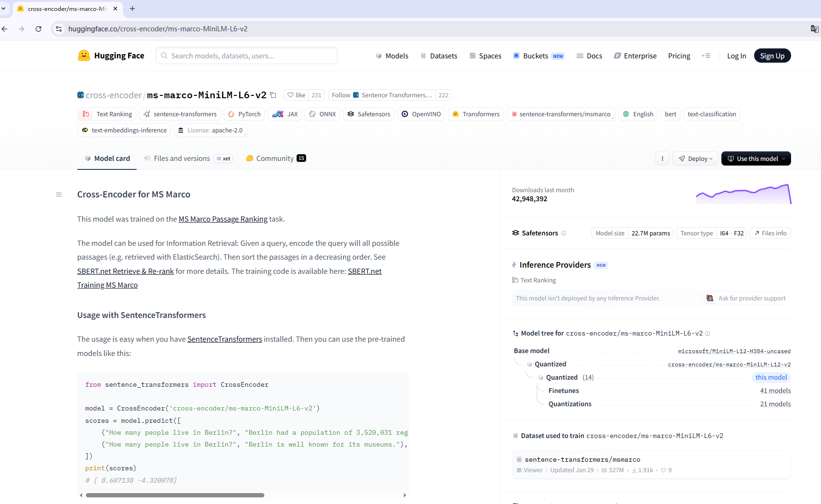Screen dimensions: 821x504
Task: View site information icon in address bar
Action: (59, 29)
